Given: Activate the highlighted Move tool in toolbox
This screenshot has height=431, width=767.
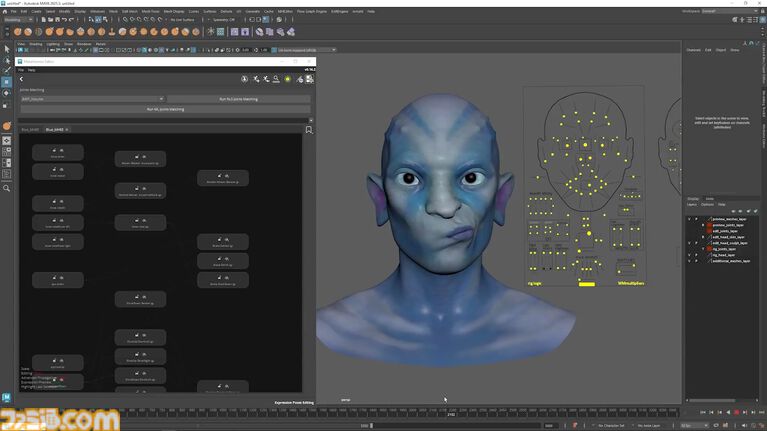Looking at the screenshot, I should (7, 82).
